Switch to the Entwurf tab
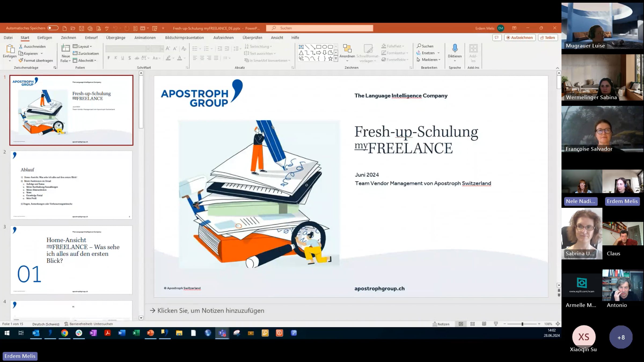Image resolution: width=644 pixels, height=362 pixels. [x=91, y=38]
